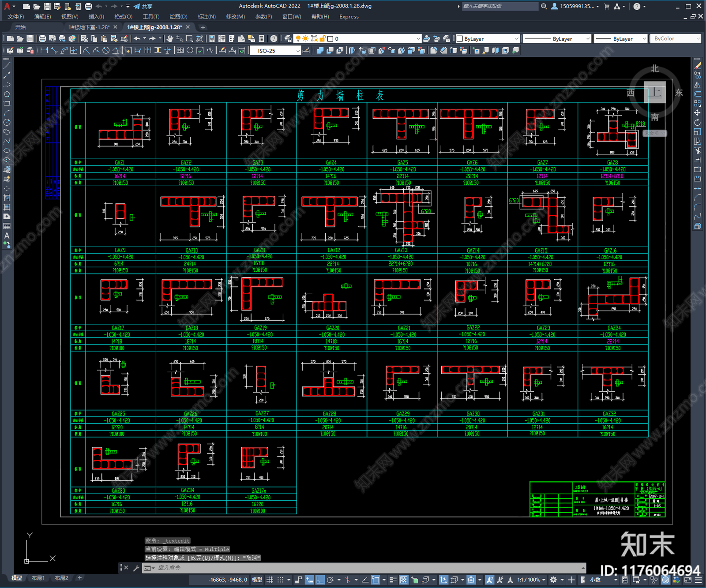Click the new drawing tab plus button
706x588 pixels.
tap(203, 27)
